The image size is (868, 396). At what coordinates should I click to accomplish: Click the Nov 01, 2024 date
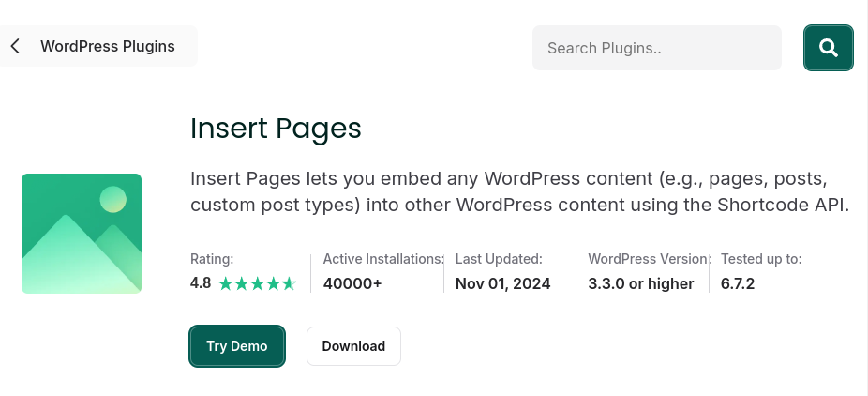tap(502, 283)
